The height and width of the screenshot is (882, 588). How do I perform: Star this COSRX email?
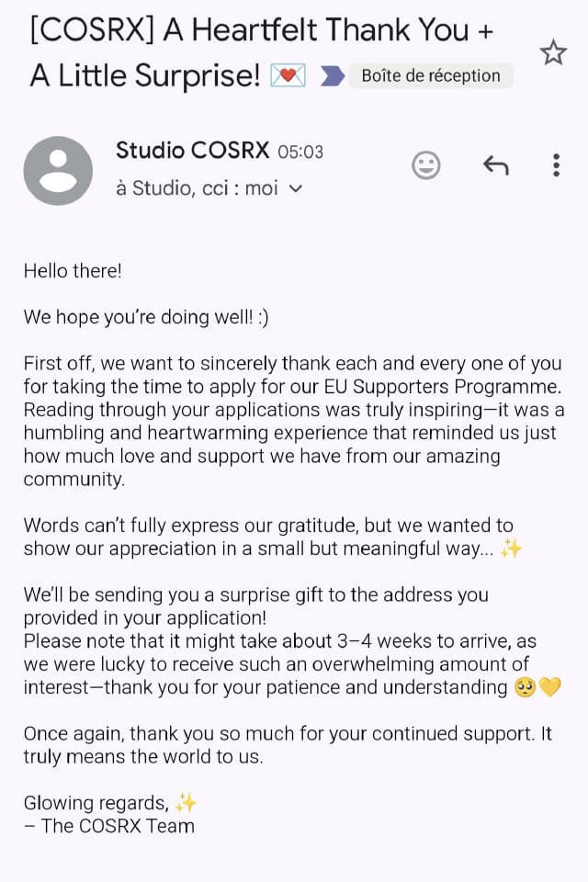(553, 52)
